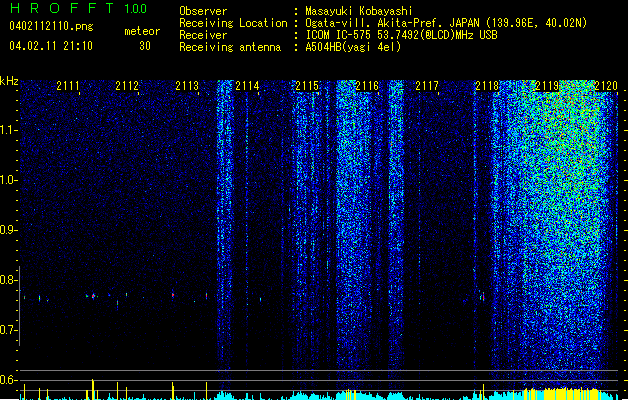The image size is (629, 400).
Task: Click the 2117 time marker
Action: tap(427, 86)
